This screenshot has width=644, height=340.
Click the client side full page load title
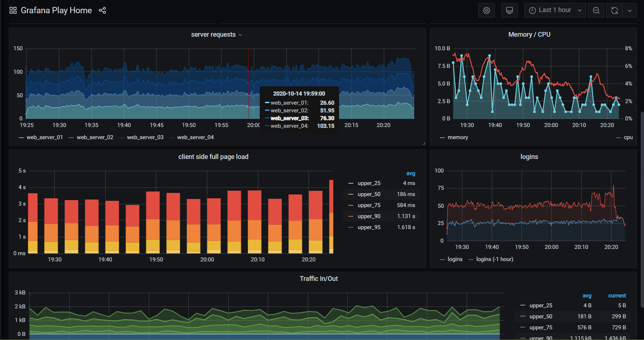[213, 157]
